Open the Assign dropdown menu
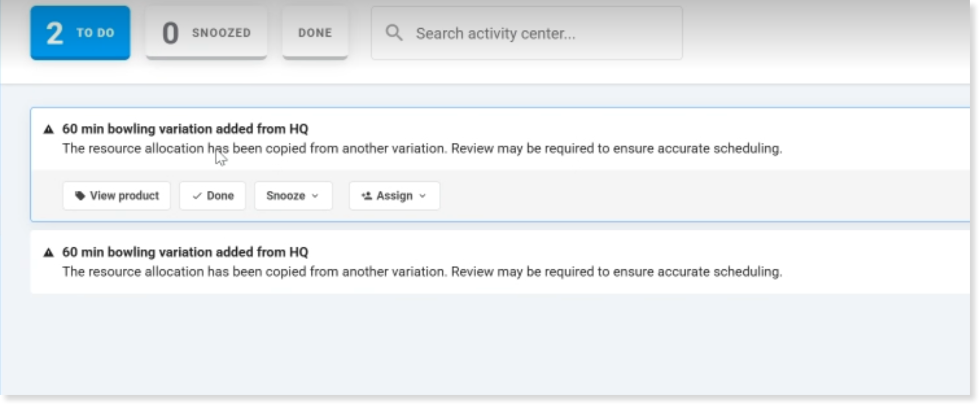This screenshot has height=405, width=980. coord(394,196)
